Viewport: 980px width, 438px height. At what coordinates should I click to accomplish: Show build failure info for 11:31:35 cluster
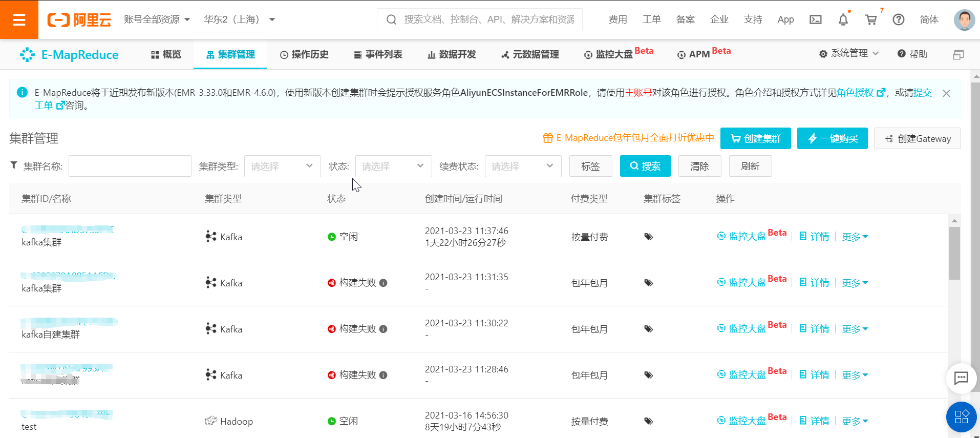point(384,283)
